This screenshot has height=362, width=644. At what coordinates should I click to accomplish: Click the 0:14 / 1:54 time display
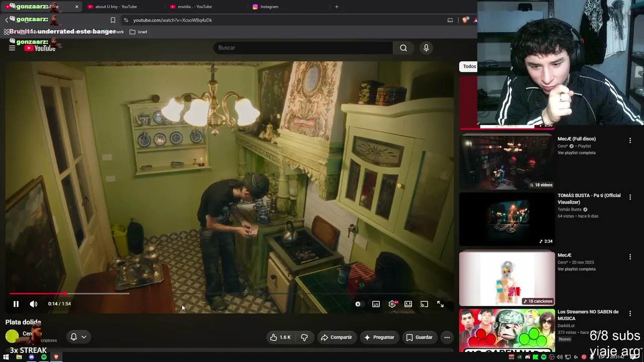point(59,304)
